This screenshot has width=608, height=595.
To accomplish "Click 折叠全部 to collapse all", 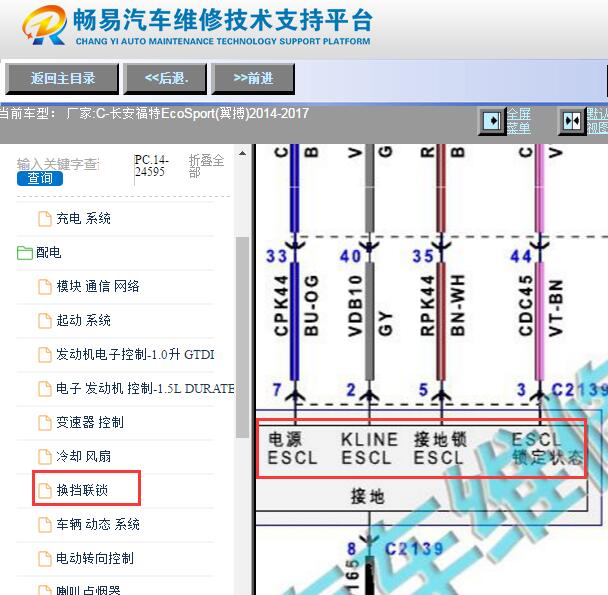I will (206, 166).
